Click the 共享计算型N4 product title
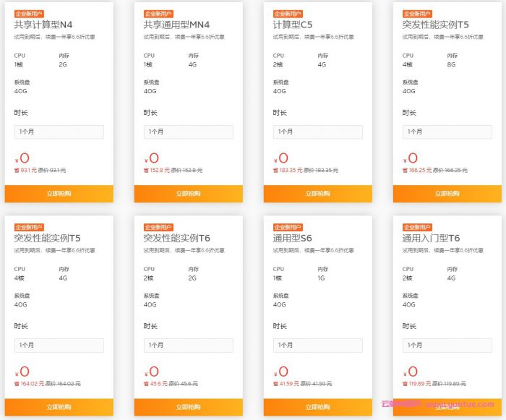This screenshot has width=506, height=420. (x=43, y=25)
